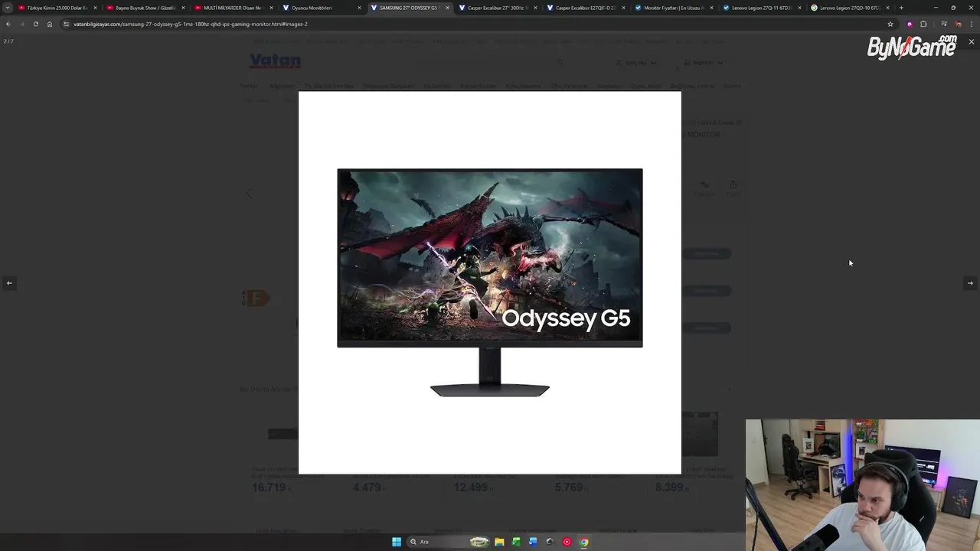Open the green Excel-like taskbar app
This screenshot has height=551, width=980.
pos(516,542)
